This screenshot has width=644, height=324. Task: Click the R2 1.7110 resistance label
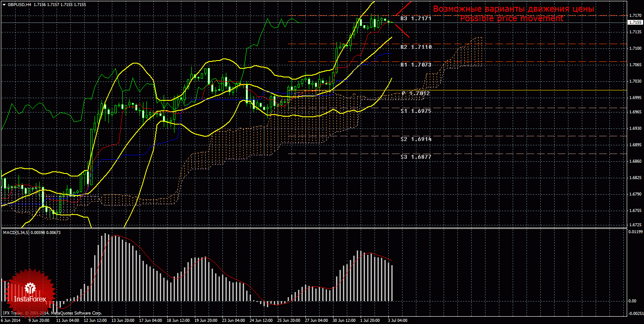pos(416,47)
